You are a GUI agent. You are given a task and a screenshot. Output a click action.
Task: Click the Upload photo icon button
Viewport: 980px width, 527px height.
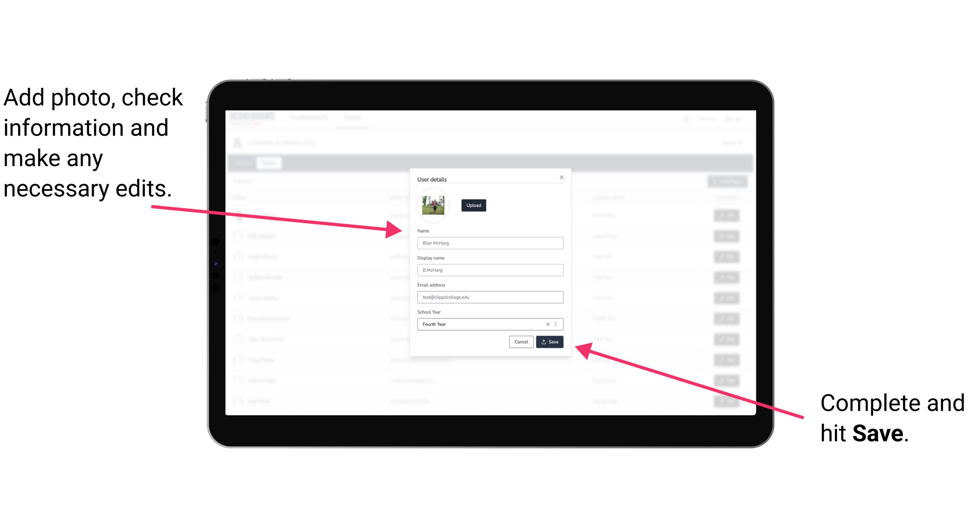coord(473,206)
